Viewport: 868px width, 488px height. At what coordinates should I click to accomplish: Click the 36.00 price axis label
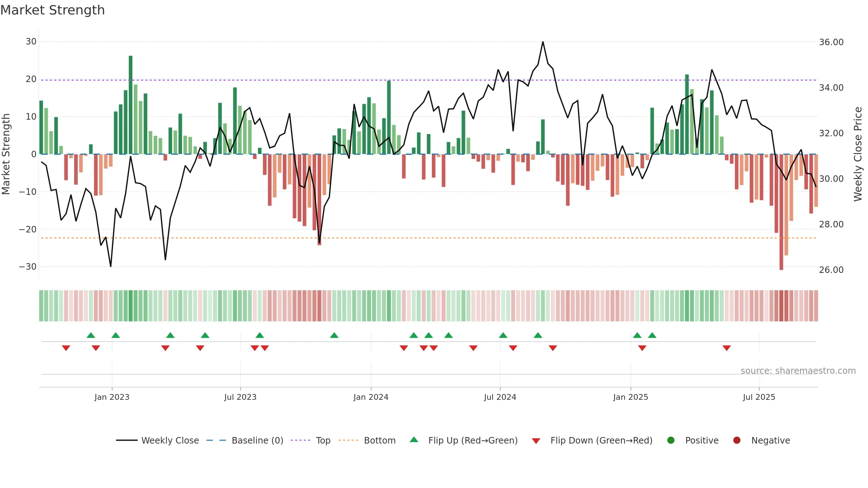coord(831,42)
